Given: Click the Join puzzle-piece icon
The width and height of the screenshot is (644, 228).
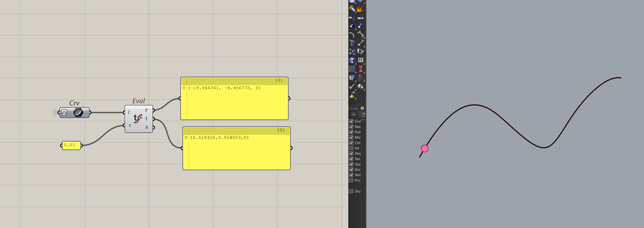Looking at the screenshot, I should click(352, 9).
